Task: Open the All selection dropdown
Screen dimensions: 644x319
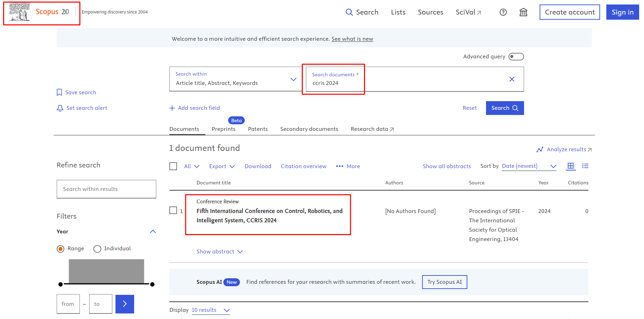Action: (192, 166)
